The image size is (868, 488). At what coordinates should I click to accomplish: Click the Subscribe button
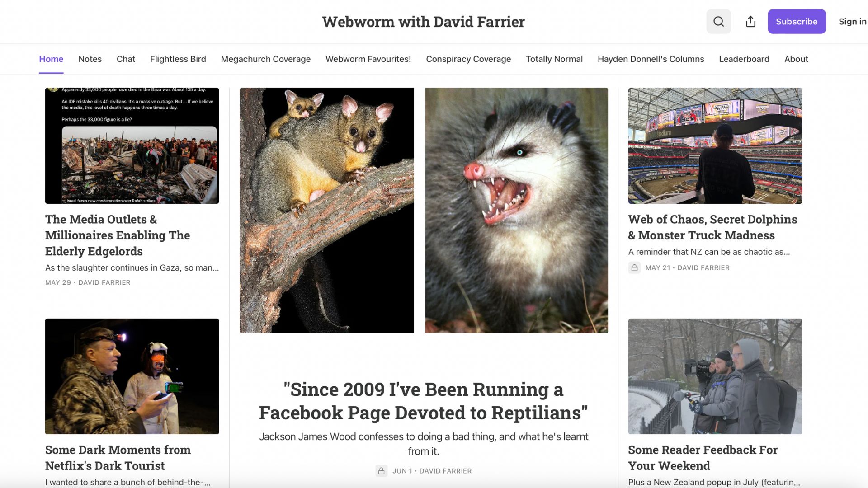tap(797, 21)
